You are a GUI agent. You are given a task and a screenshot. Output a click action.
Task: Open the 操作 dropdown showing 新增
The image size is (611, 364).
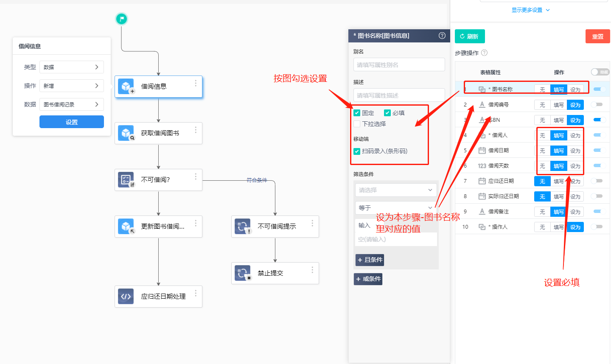click(x=72, y=86)
